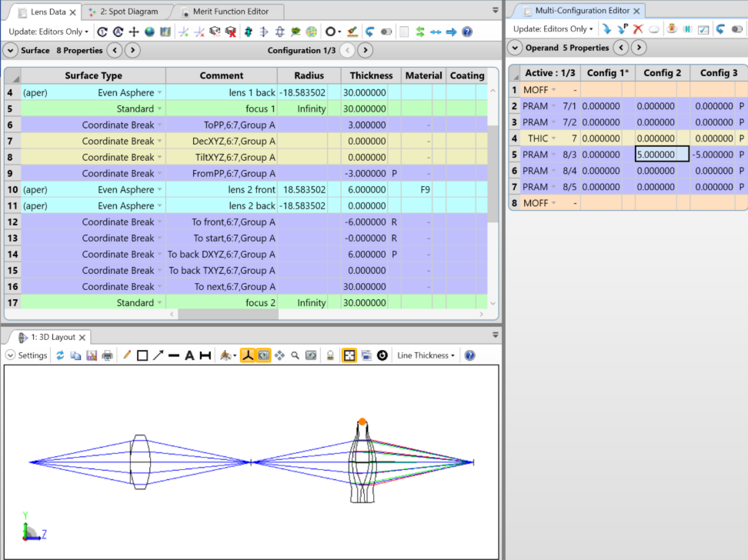Click the globe icon in Lens Data toolbar
Viewport: 748px width, 560px height.
tap(149, 32)
